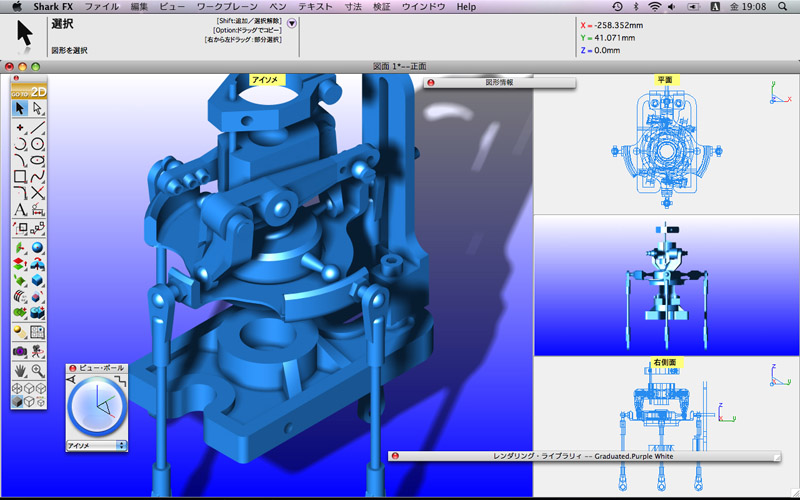This screenshot has width=800, height=500.
Task: Activate the Hand pan tool
Action: (20, 370)
